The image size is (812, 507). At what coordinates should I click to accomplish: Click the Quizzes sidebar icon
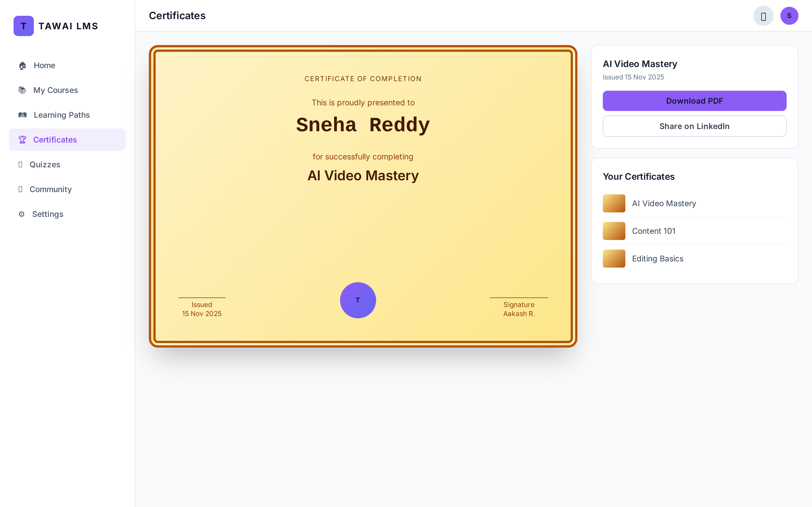21,164
